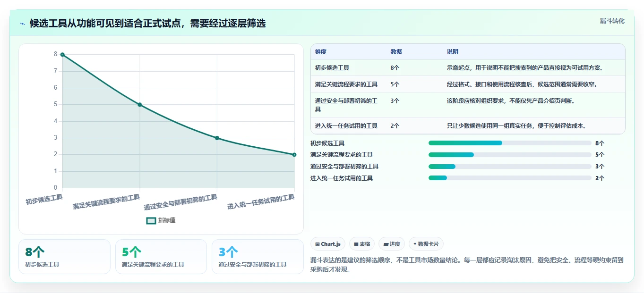The image size is (644, 293).
Task: Click x-axis label 进入统一任务试用的工具
Action: (x=261, y=201)
